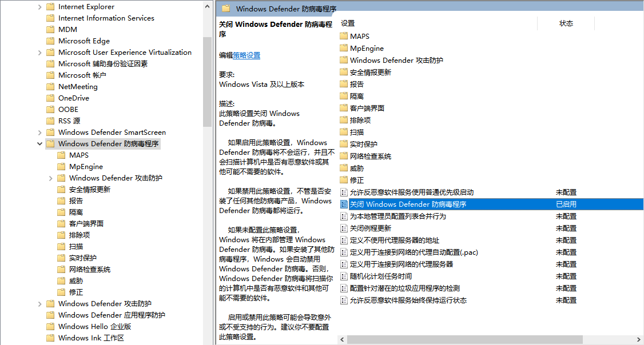Select 客户端界面 folder icon in right list
This screenshot has width=644, height=345.
[344, 108]
